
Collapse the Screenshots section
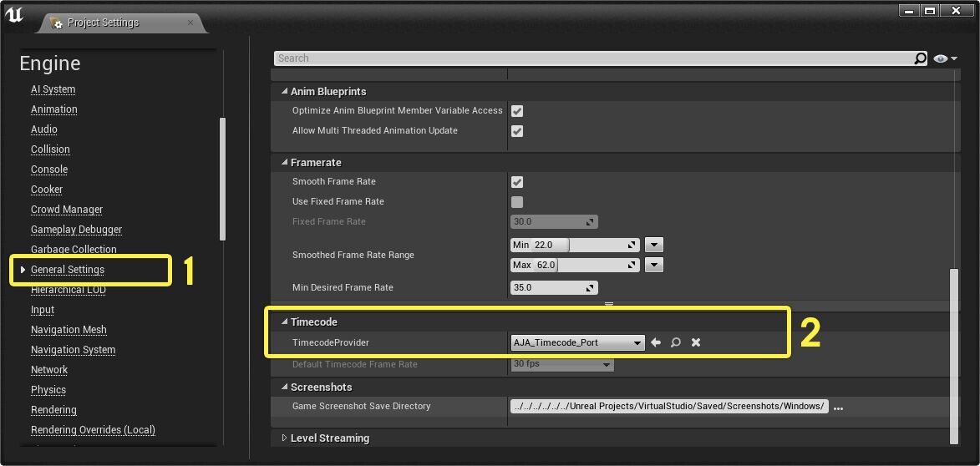(x=285, y=387)
